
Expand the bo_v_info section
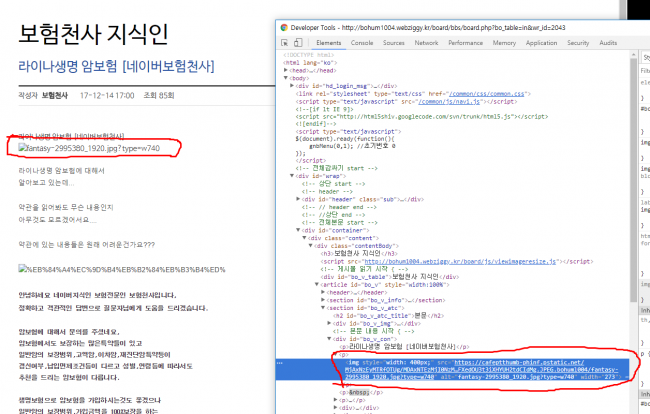tap(323, 300)
